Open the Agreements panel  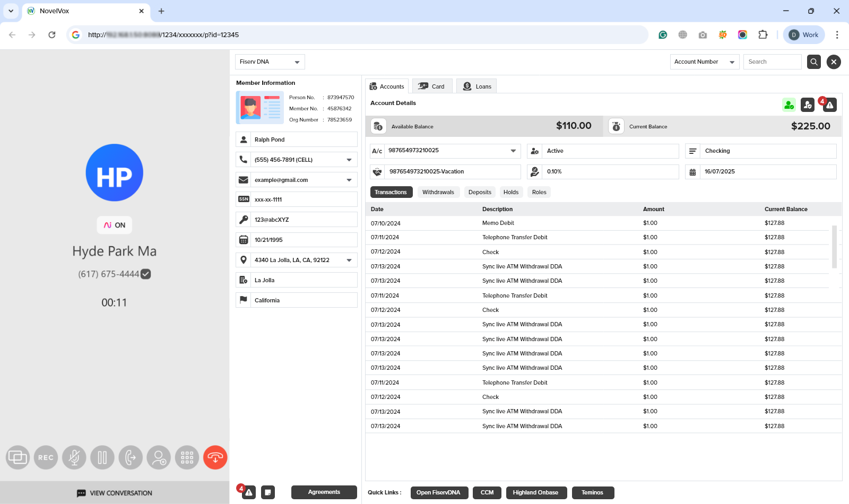tap(324, 492)
